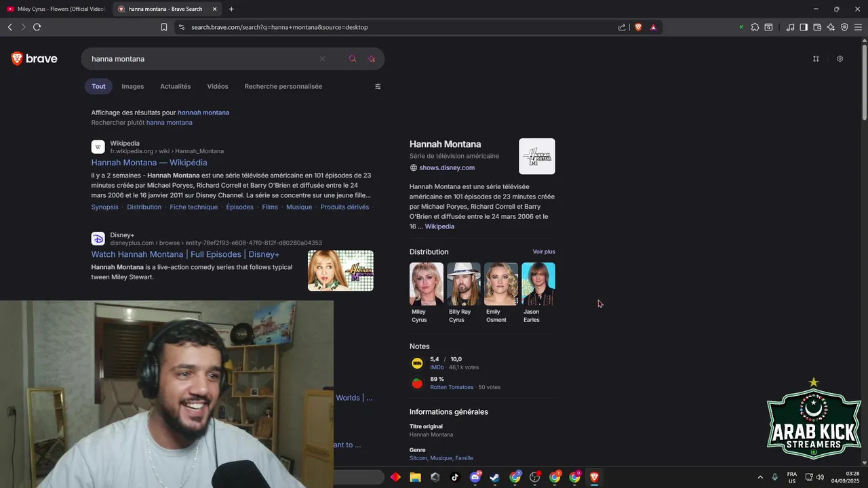Click IMDb rating link

tap(437, 367)
